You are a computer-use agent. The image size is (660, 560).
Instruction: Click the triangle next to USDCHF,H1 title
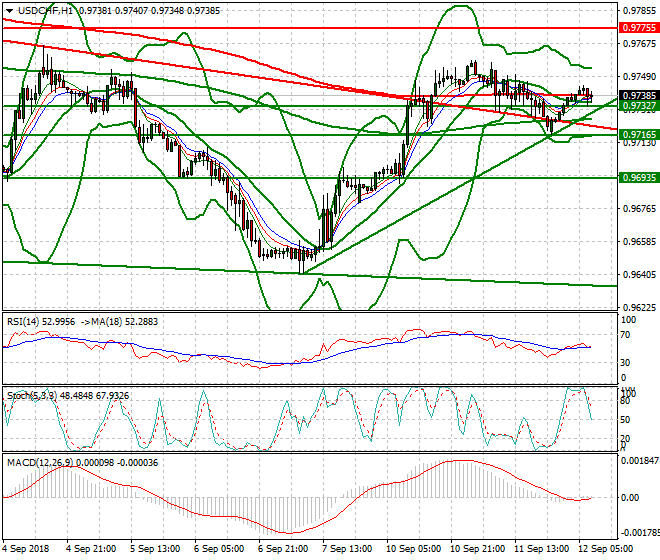(9, 11)
